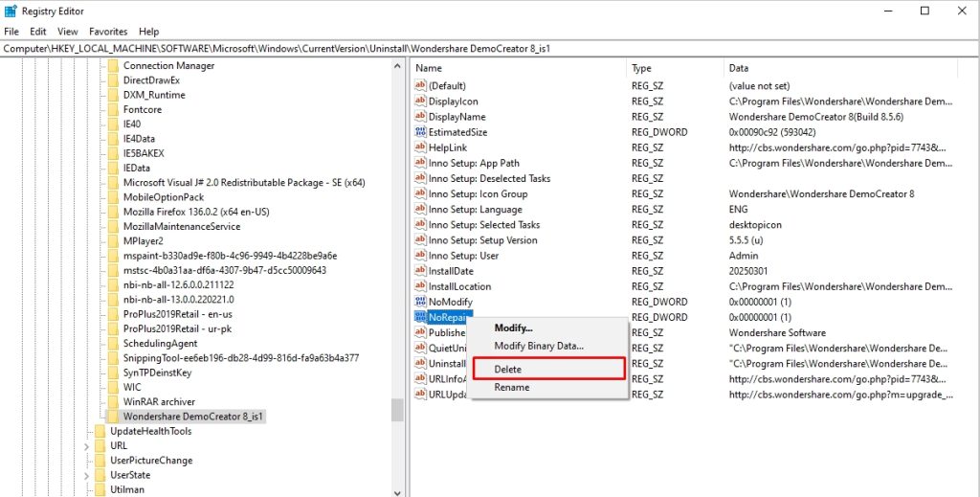
Task: Click the icon beside Inno Setup: App Path
Action: coord(421,163)
